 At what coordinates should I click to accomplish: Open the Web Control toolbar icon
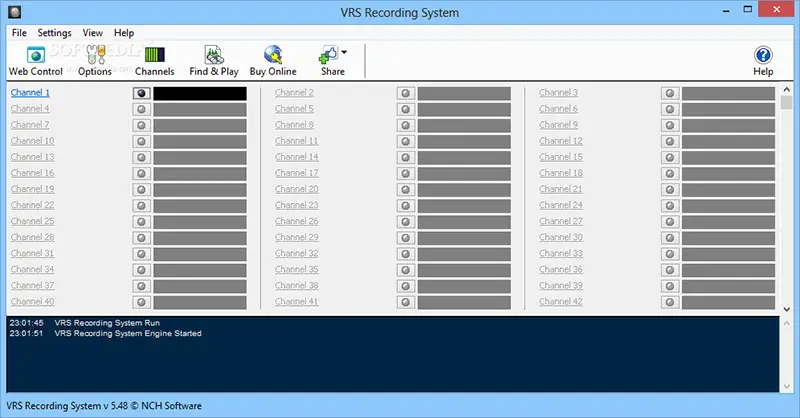click(x=36, y=55)
